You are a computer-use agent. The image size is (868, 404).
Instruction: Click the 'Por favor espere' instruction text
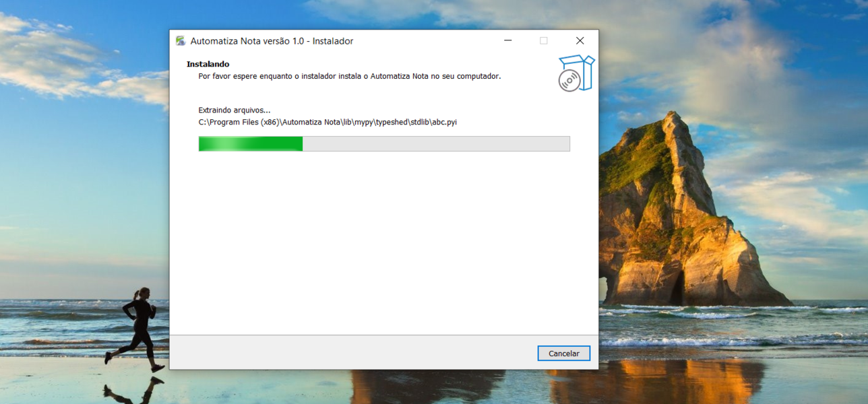tap(349, 76)
